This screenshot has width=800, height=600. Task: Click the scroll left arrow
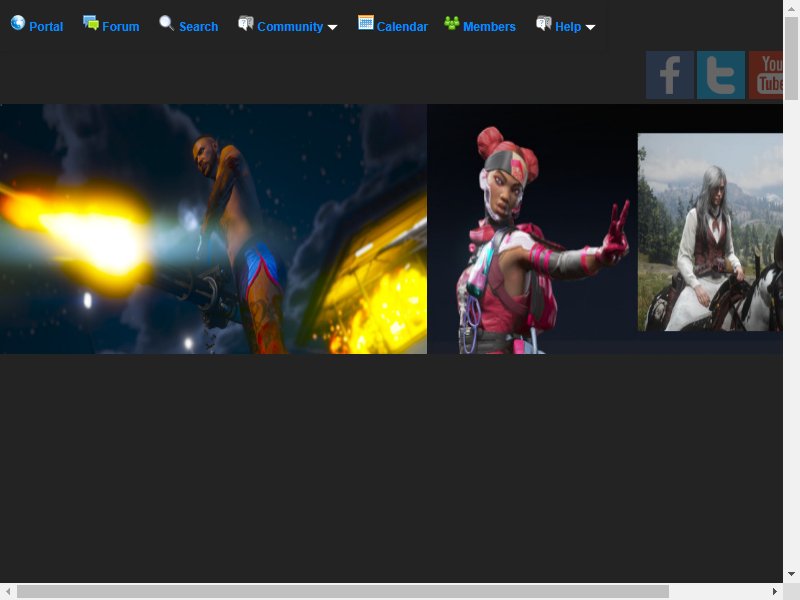coord(8,591)
